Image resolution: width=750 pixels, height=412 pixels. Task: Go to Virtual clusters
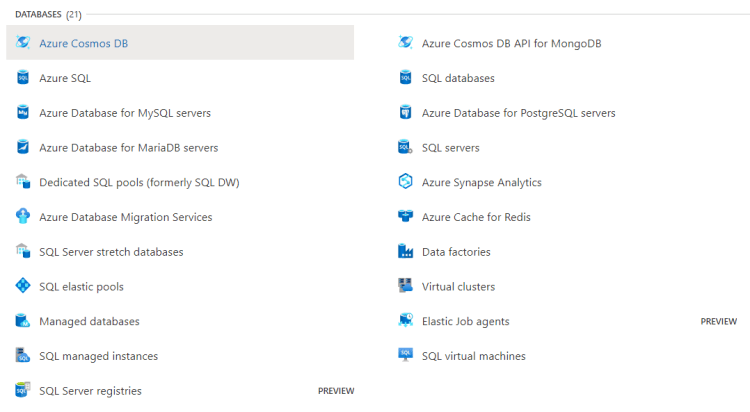coord(458,287)
